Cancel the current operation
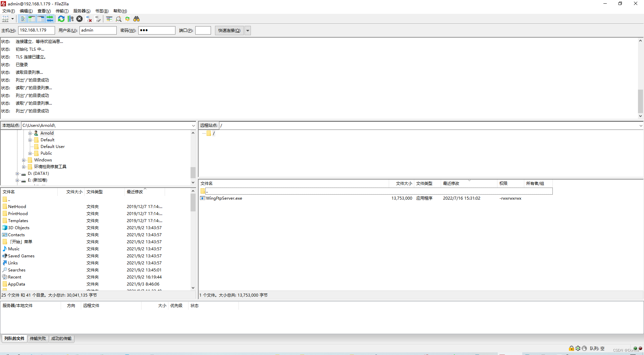This screenshot has height=355, width=644. [x=79, y=19]
